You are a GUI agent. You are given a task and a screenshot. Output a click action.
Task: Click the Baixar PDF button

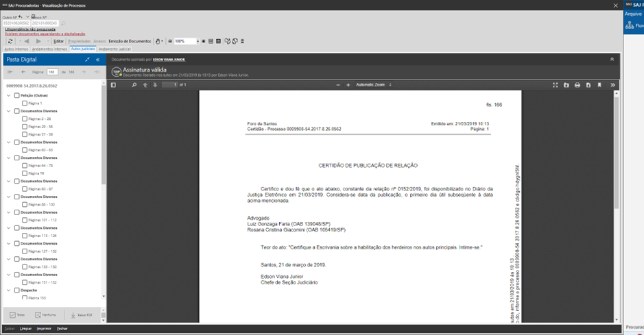pyautogui.click(x=82, y=315)
